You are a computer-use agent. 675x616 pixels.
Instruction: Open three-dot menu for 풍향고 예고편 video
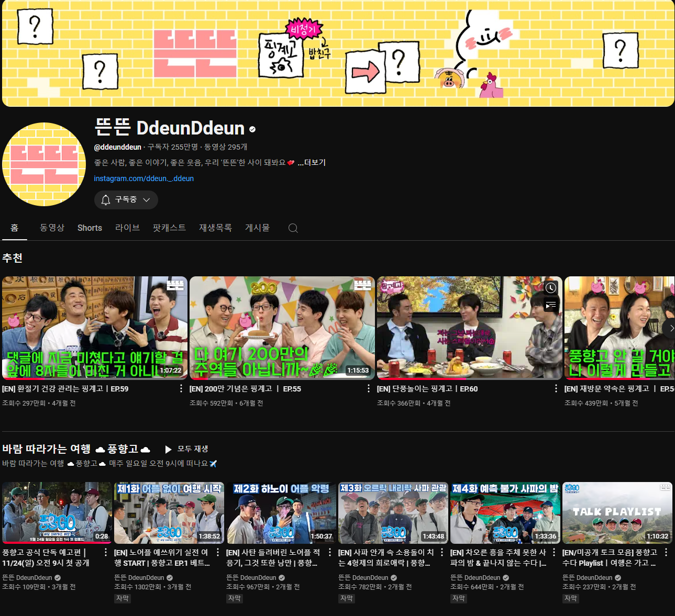[x=106, y=552]
